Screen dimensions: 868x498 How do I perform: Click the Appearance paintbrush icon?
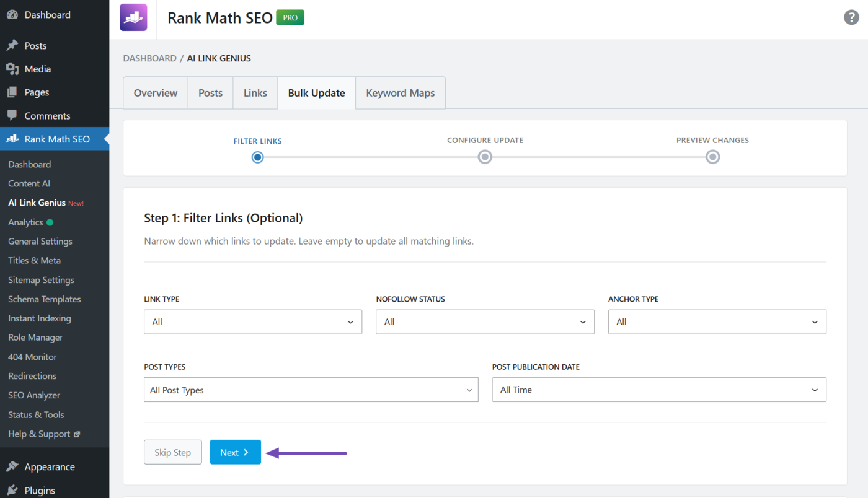click(12, 467)
